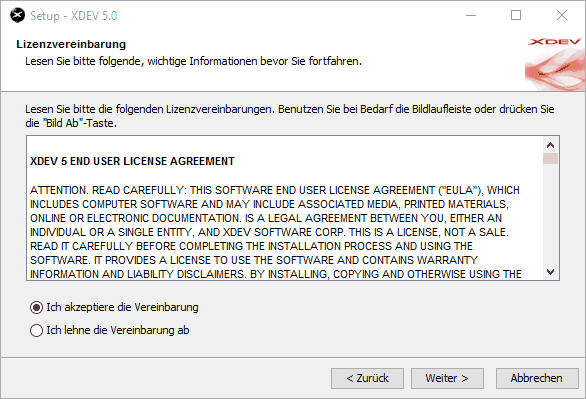Click the 'XDEV 5 END USER LICENSE AGREEMENT' heading

point(132,161)
